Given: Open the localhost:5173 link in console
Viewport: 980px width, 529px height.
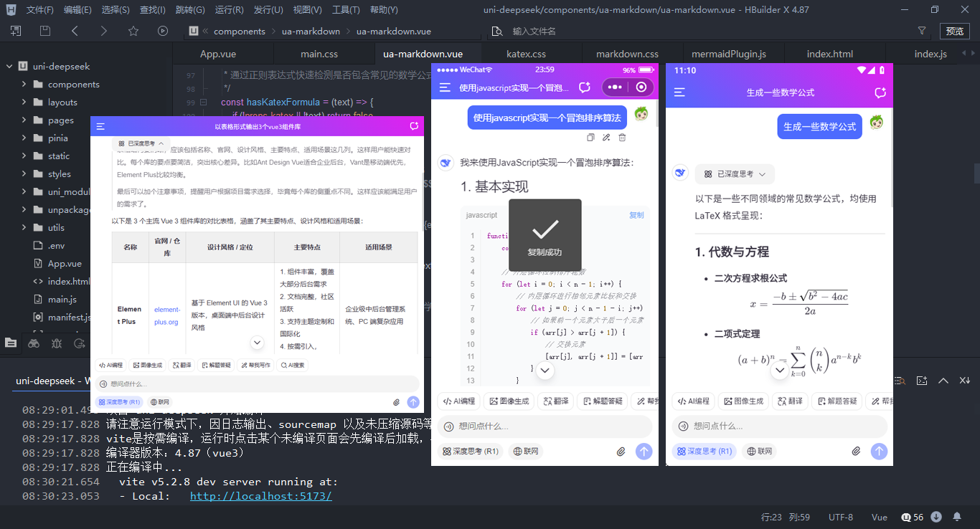Looking at the screenshot, I should pos(260,496).
